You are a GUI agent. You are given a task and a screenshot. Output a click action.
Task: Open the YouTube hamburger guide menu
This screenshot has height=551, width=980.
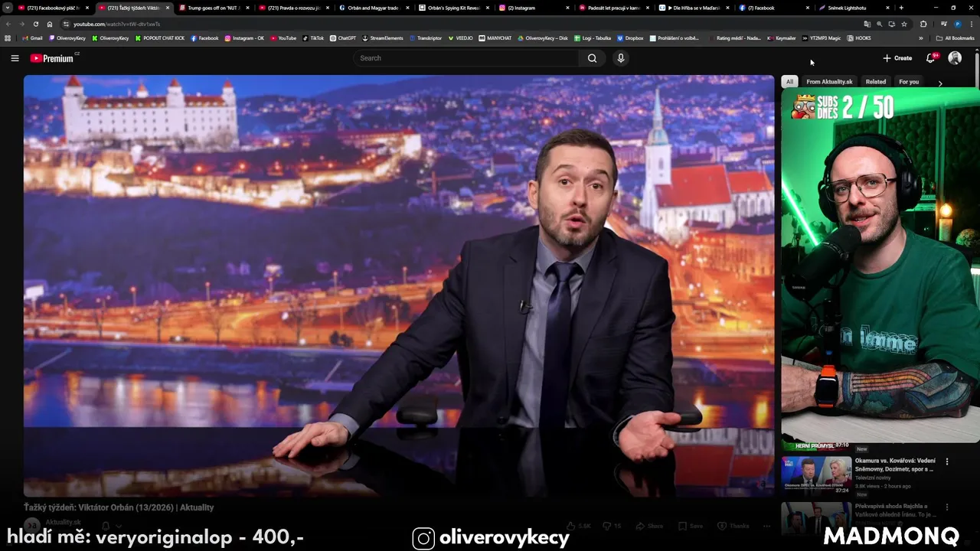[15, 58]
